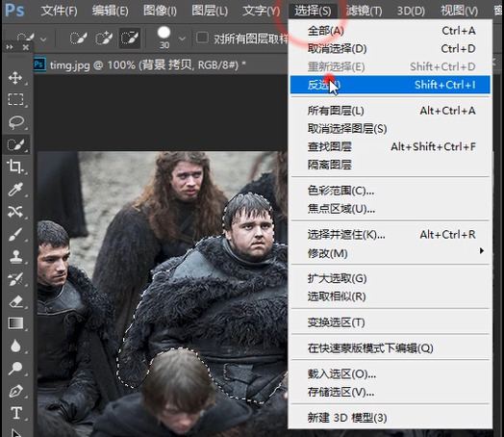The height and width of the screenshot is (437, 504).
Task: Click Subtract from selection mode icon
Action: (130, 39)
